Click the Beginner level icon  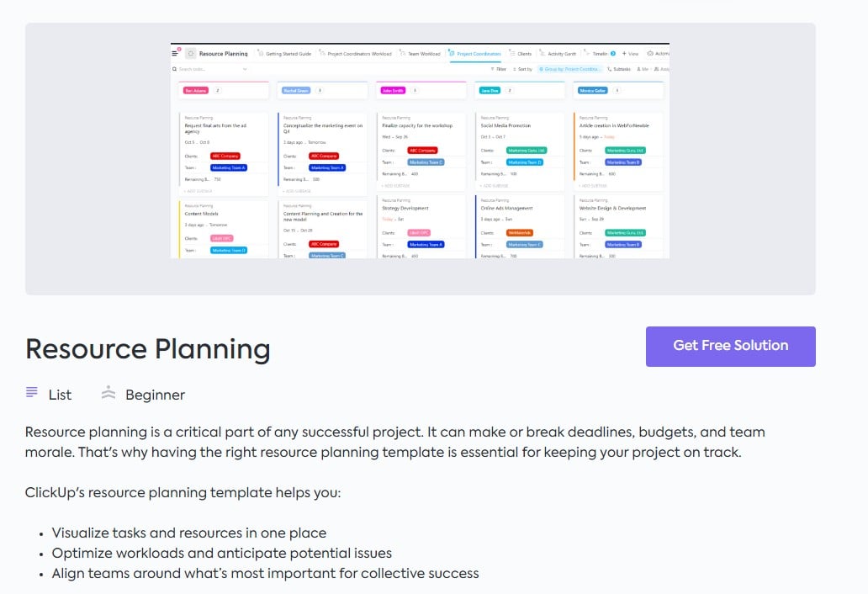[108, 393]
